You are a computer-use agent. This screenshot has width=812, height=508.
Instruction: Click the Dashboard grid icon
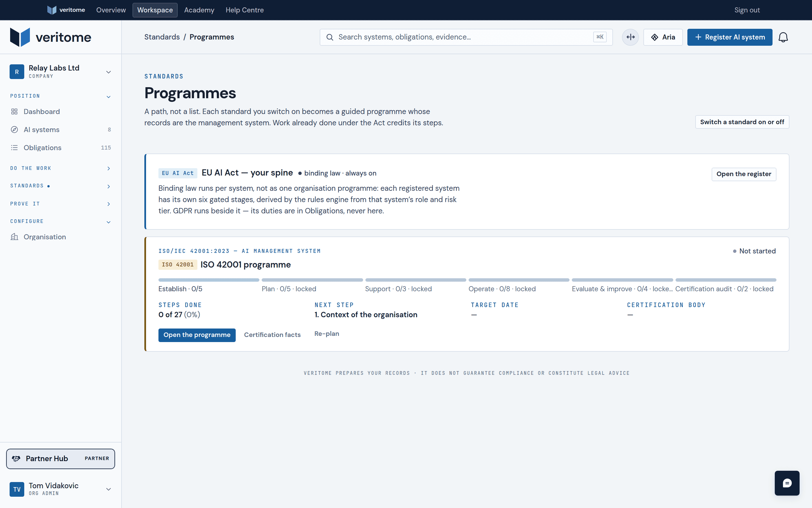[x=14, y=111]
